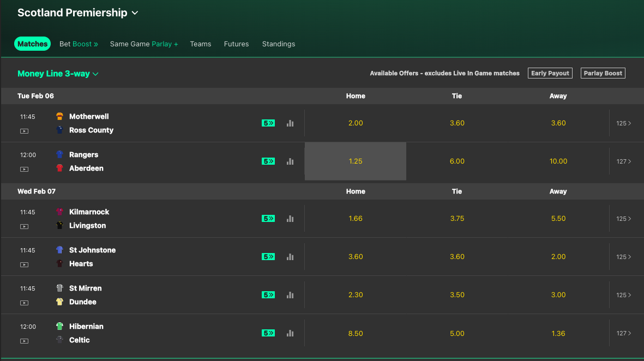The image size is (644, 361).
Task: Pick St Mirren home odds 2.30
Action: pyautogui.click(x=356, y=295)
